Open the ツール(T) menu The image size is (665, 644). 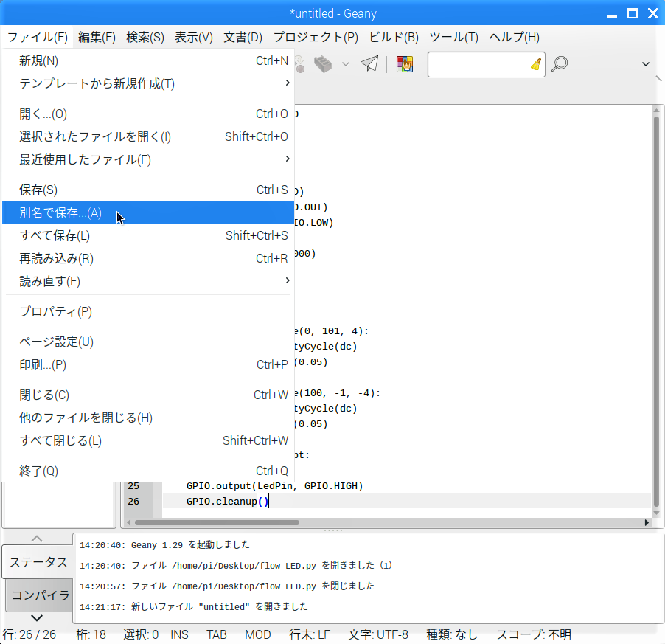coord(453,38)
